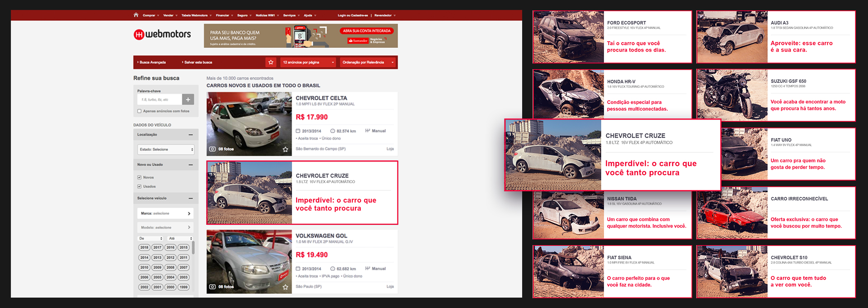Open '12 anúncios por página' dropdown

pyautogui.click(x=308, y=62)
